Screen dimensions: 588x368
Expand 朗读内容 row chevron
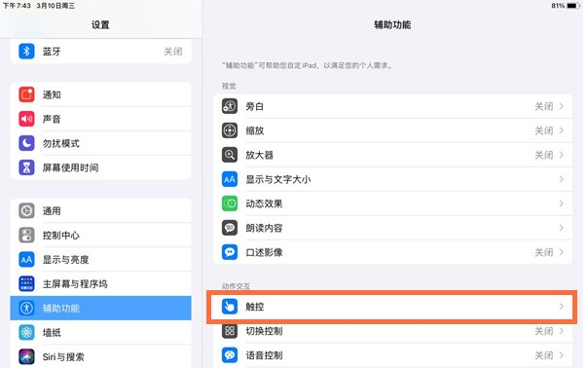point(562,228)
